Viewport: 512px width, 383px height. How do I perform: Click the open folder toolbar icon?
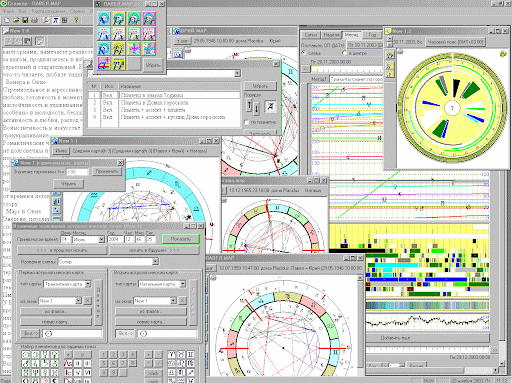click(16, 20)
